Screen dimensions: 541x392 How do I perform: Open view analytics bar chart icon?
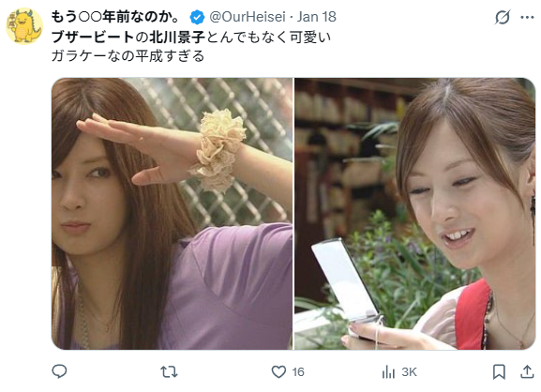coord(388,372)
